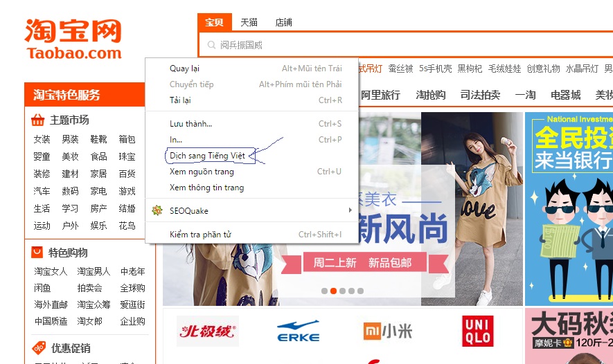Open the 花鸟 category link
The width and height of the screenshot is (613, 364).
(127, 226)
